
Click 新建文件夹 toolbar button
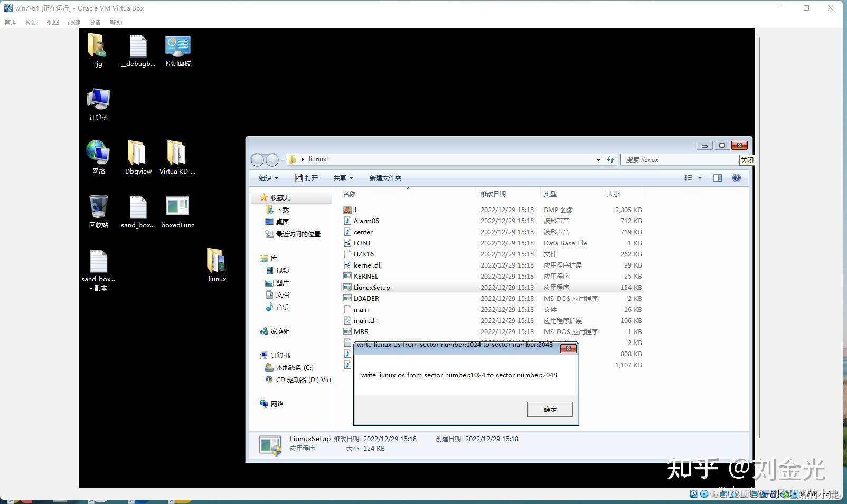coord(385,178)
